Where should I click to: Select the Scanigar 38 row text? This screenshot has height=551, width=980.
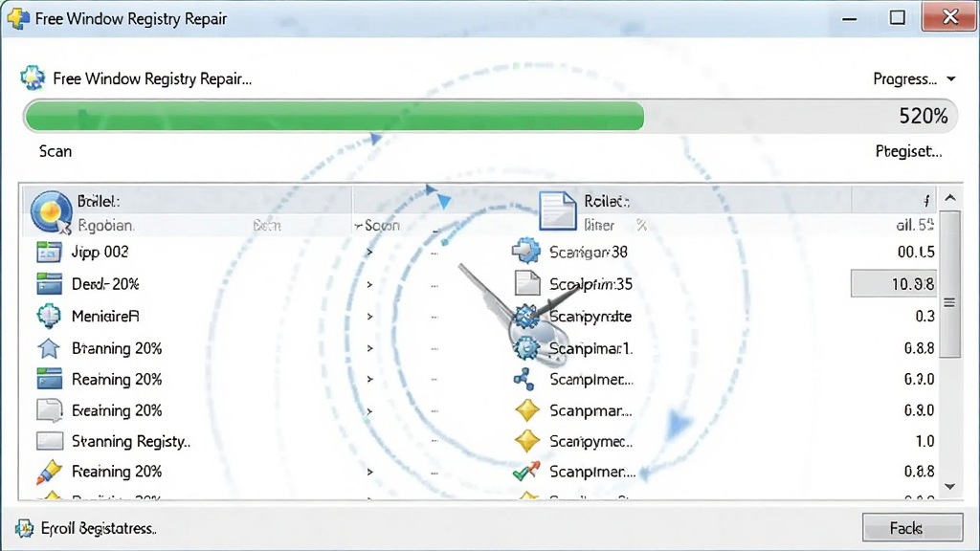pos(589,253)
